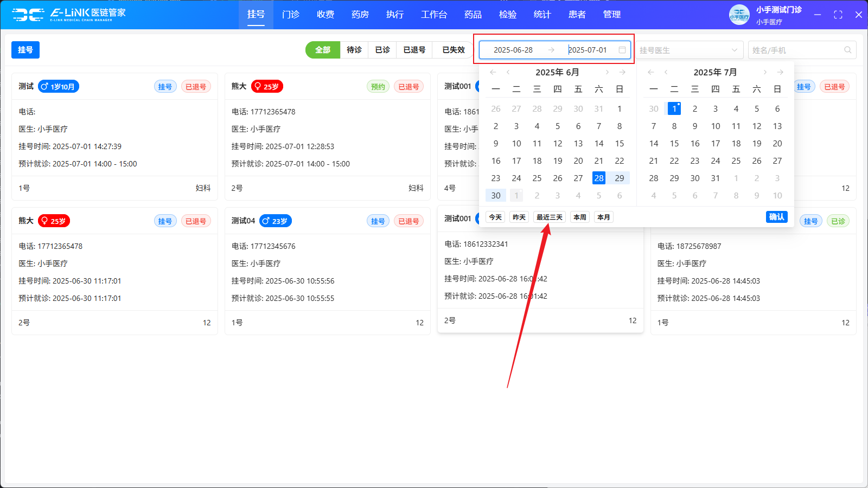The width and height of the screenshot is (868, 488).
Task: Go to next year in July calendar
Action: click(780, 72)
